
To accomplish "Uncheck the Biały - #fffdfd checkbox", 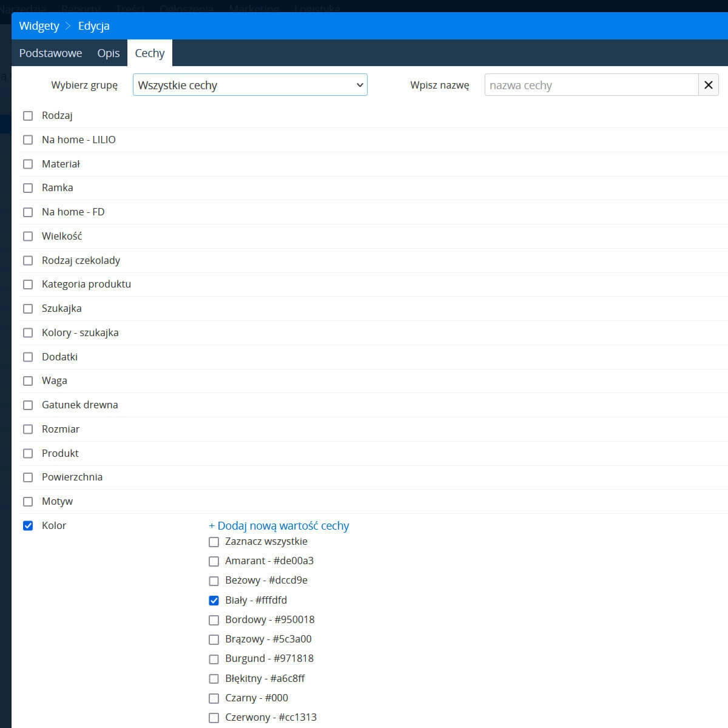I will 214,601.
